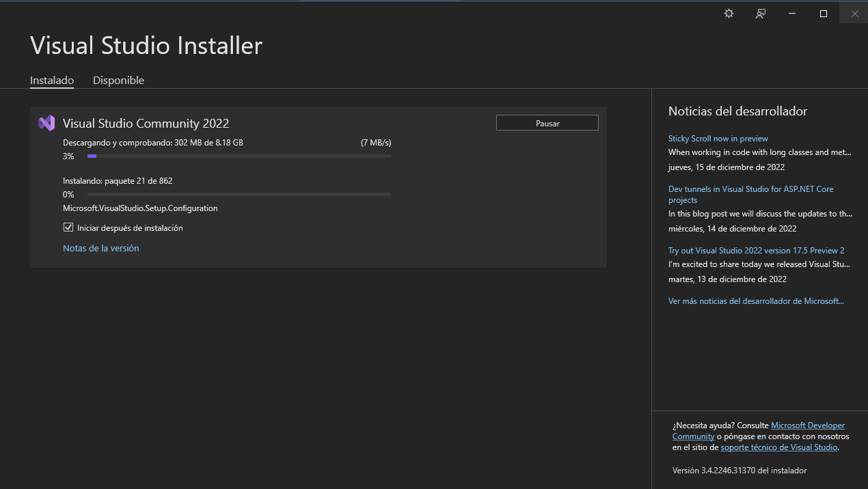The image size is (868, 489).
Task: Click the Visual Studio purple logo icon
Action: coord(46,123)
